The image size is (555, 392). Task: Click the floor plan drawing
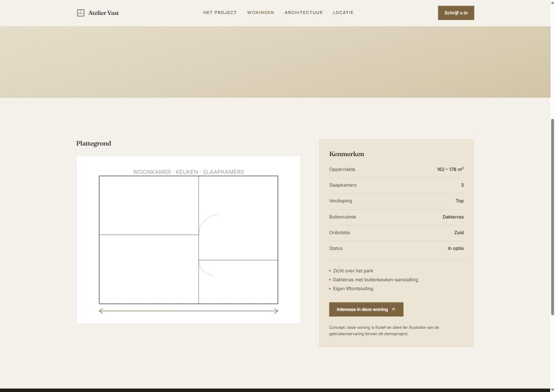[x=188, y=240]
